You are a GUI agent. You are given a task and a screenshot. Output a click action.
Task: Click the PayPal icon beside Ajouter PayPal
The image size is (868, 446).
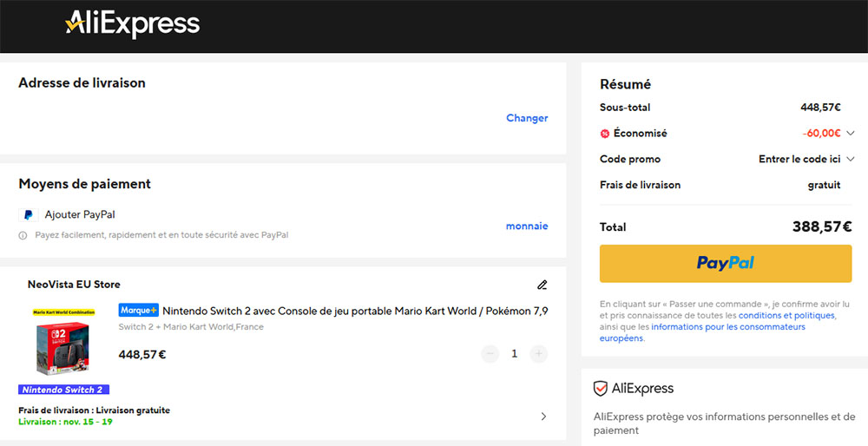[x=29, y=214]
